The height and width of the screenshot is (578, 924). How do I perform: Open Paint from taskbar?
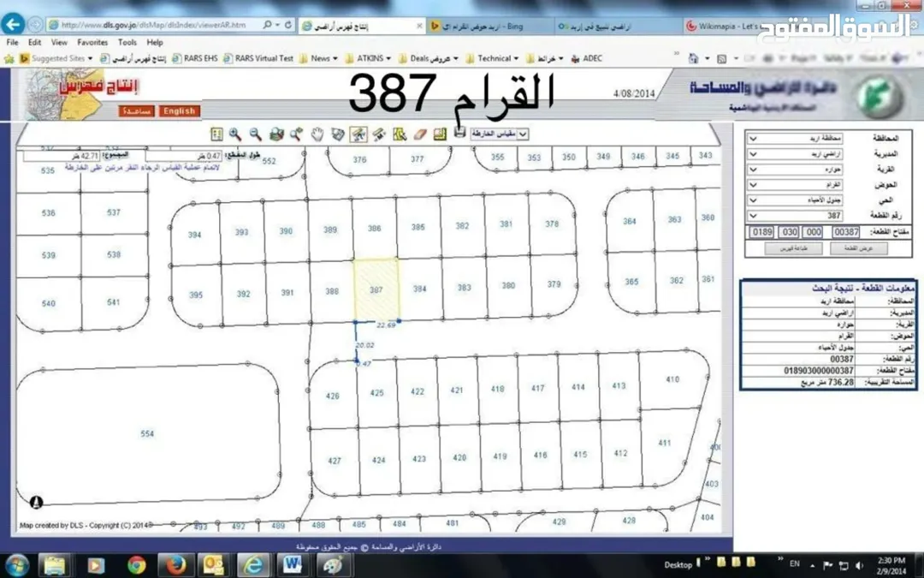332,565
